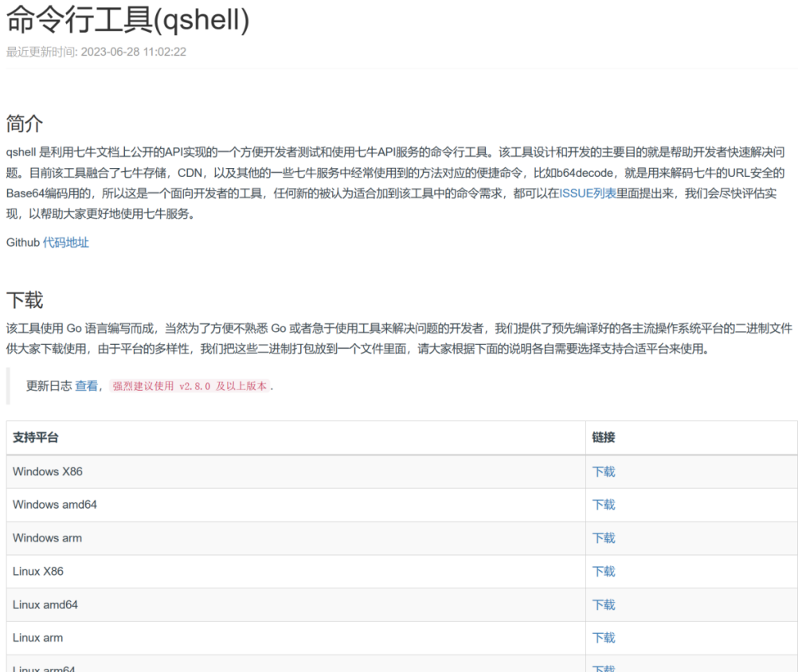
Task: Click the Linux arm table row
Action: [319, 637]
